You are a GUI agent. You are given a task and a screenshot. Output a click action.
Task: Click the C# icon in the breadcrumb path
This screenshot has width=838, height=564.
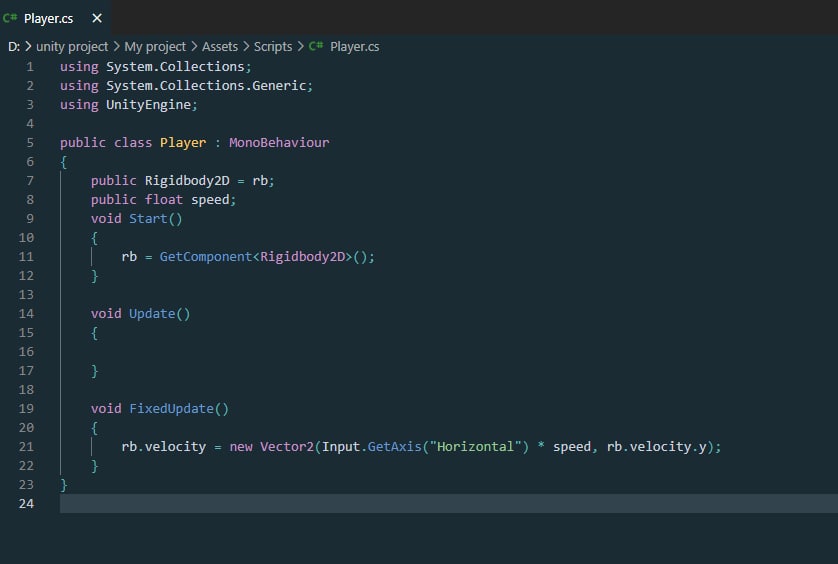pos(316,46)
